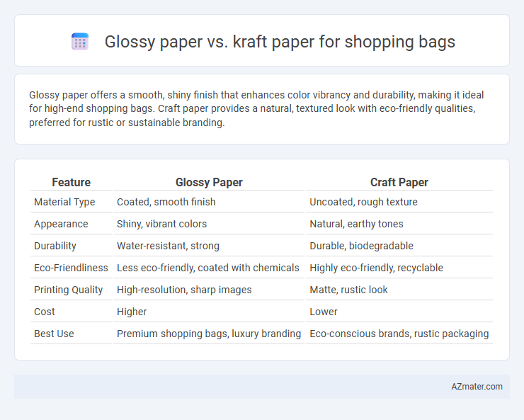Click the 'Highly eco-friendly, recyclable' cell
This screenshot has height=420, width=524.
pyautogui.click(x=399, y=268)
